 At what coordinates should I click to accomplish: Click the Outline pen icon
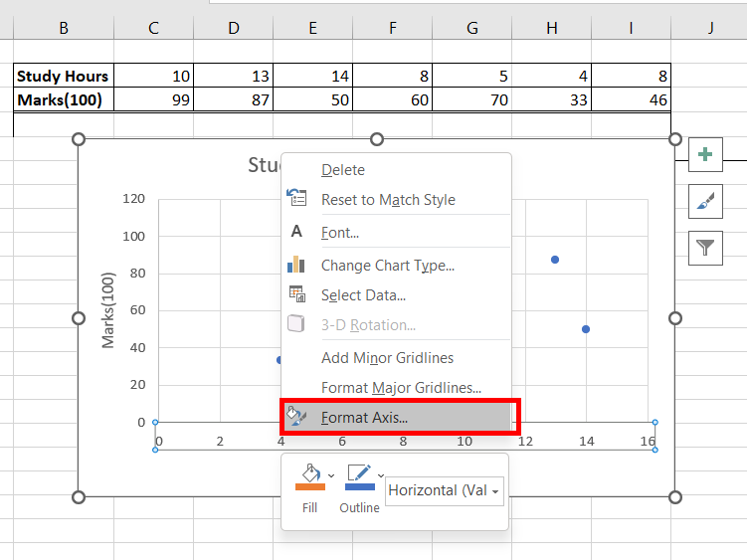359,473
